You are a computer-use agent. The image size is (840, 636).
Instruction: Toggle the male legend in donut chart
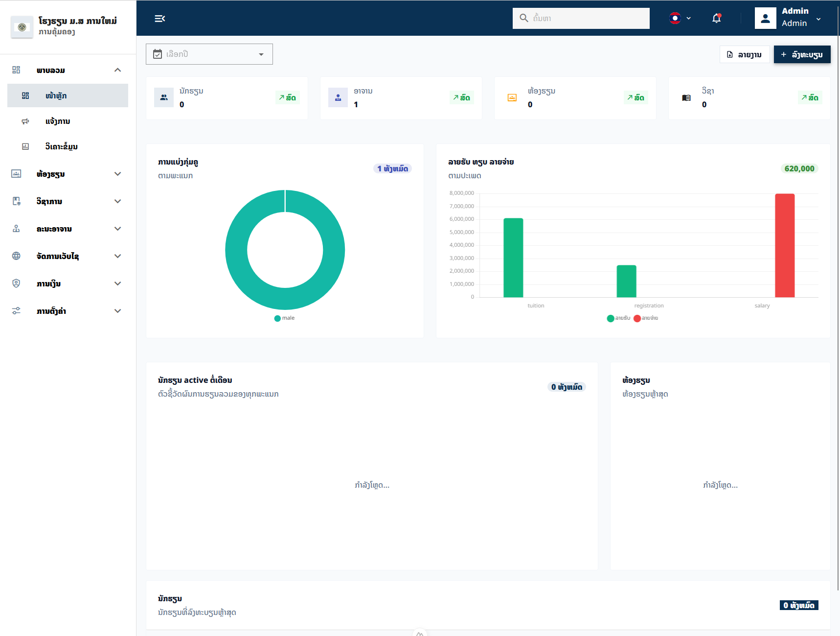point(285,318)
